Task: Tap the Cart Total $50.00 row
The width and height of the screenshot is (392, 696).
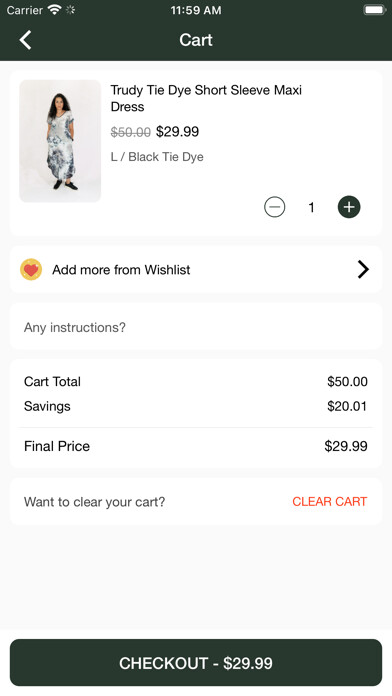Action: coord(196,381)
